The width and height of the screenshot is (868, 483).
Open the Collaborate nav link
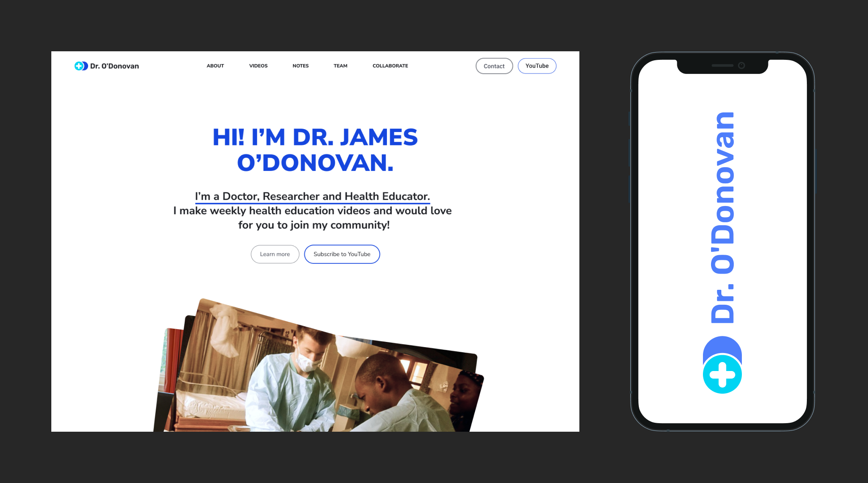(x=390, y=66)
